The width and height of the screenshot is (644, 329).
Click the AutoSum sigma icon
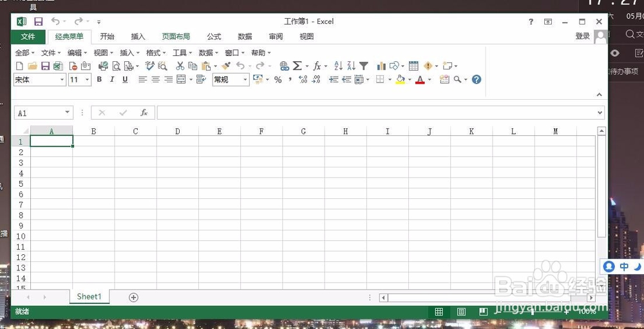coord(297,66)
